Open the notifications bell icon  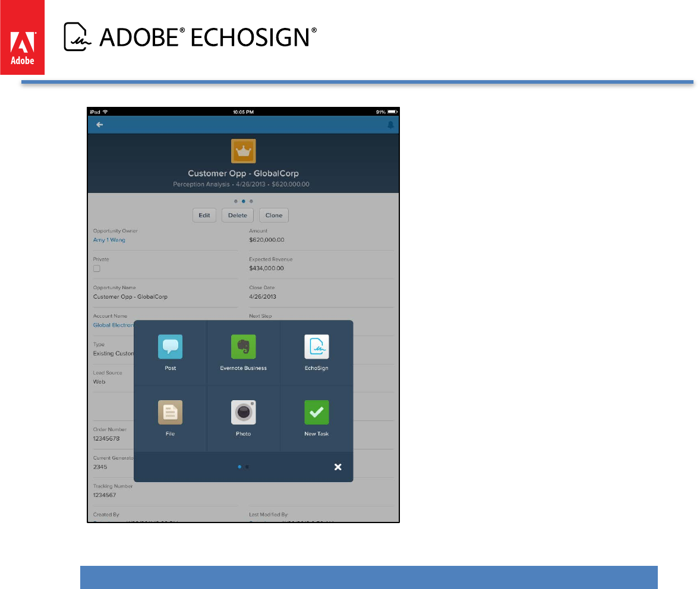coord(390,125)
